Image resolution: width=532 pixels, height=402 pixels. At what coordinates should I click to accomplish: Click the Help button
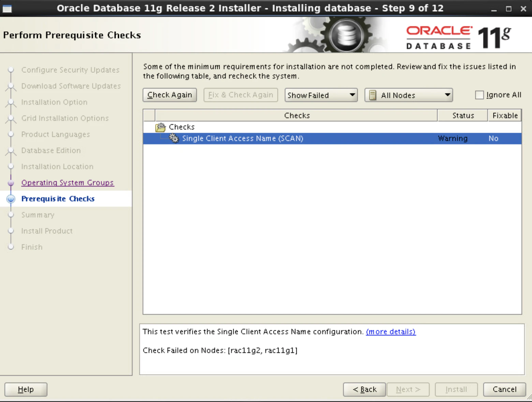tap(26, 389)
